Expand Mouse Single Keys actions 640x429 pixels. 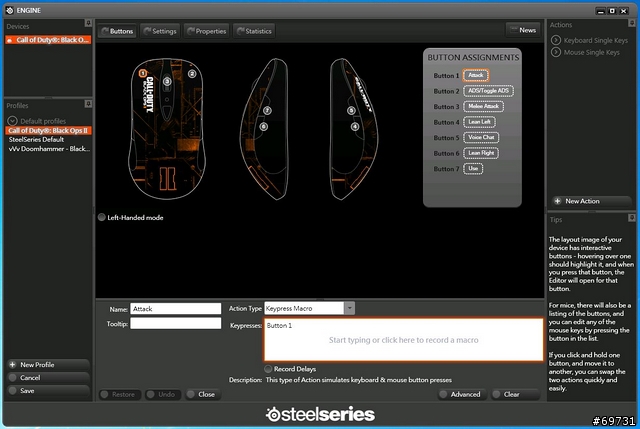pyautogui.click(x=556, y=52)
